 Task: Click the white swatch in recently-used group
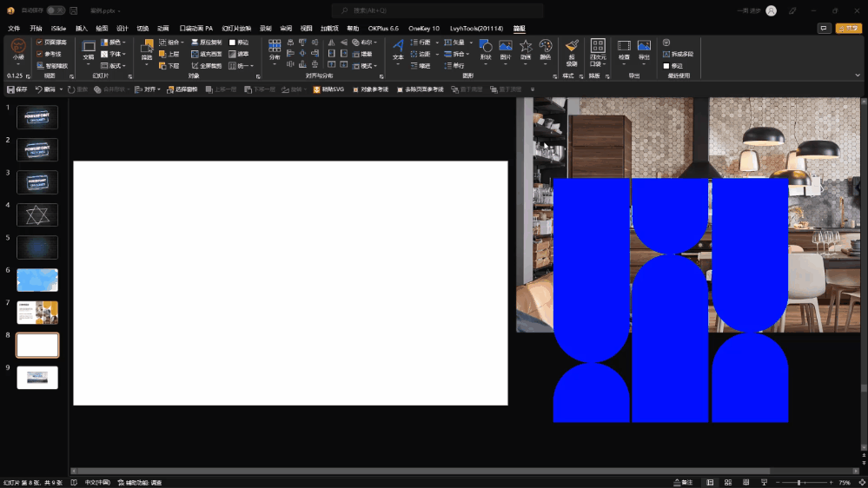pyautogui.click(x=666, y=65)
